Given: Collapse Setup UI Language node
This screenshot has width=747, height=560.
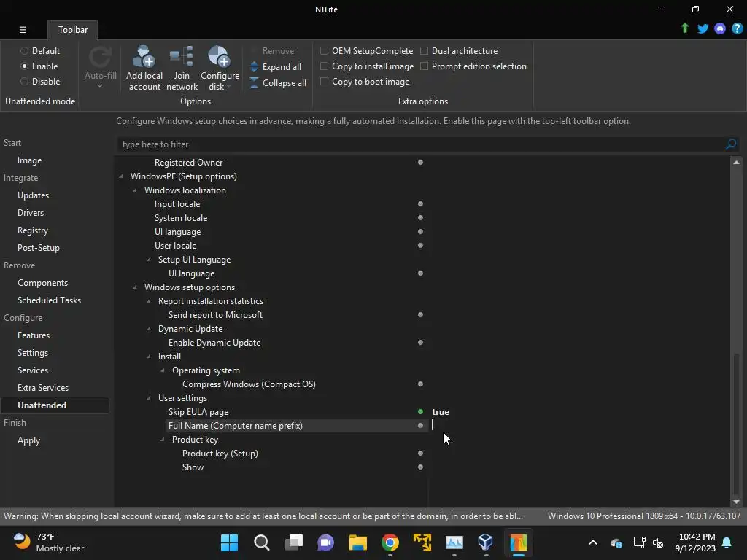Looking at the screenshot, I should pyautogui.click(x=149, y=260).
